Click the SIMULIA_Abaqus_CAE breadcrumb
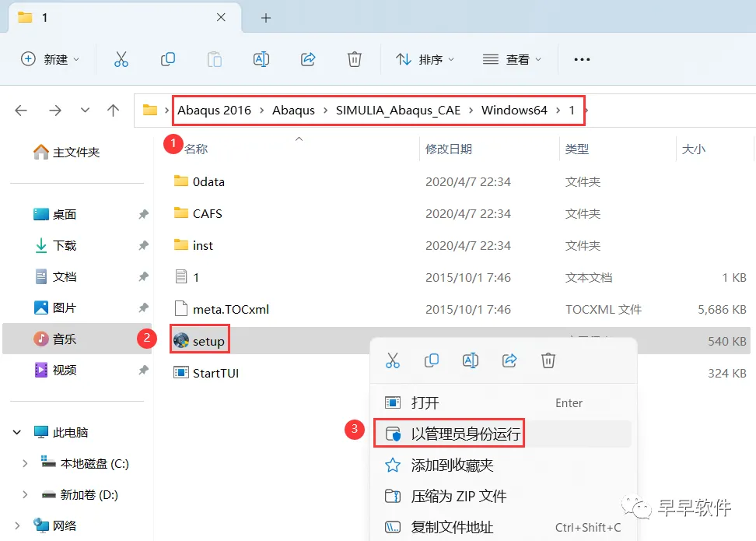 pyautogui.click(x=398, y=110)
